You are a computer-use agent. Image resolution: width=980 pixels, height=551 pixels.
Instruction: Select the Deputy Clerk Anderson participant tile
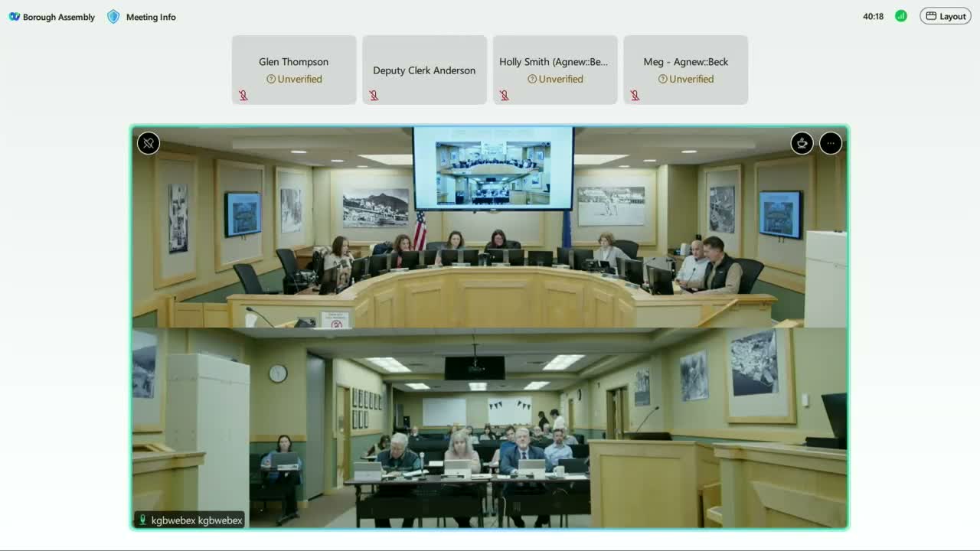pos(424,70)
